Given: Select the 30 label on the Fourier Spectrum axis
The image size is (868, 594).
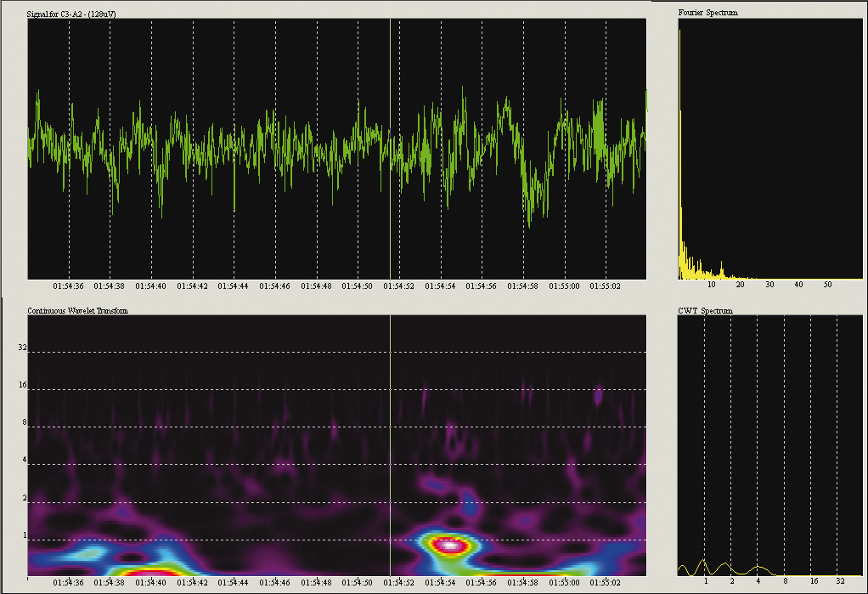Looking at the screenshot, I should pos(769,284).
